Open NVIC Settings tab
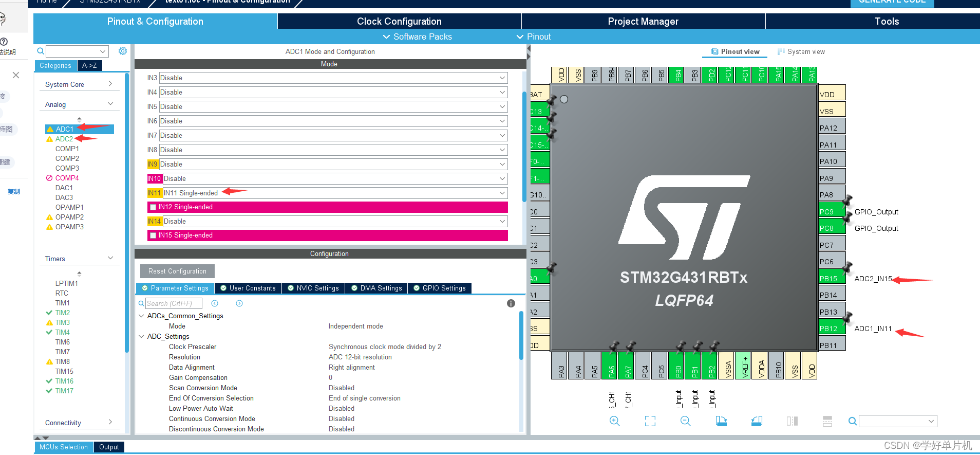 [313, 288]
